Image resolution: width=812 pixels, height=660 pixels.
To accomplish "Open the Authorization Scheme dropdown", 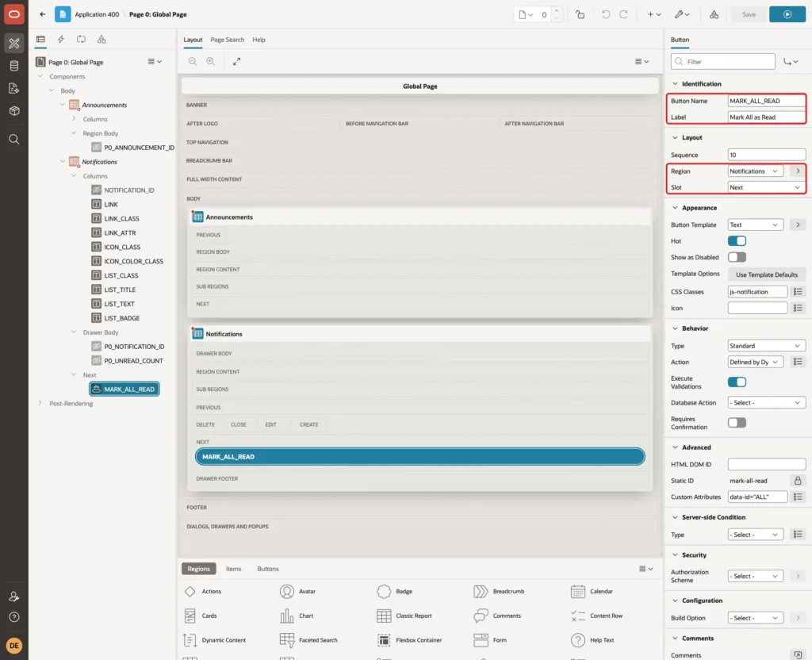I will (x=755, y=576).
